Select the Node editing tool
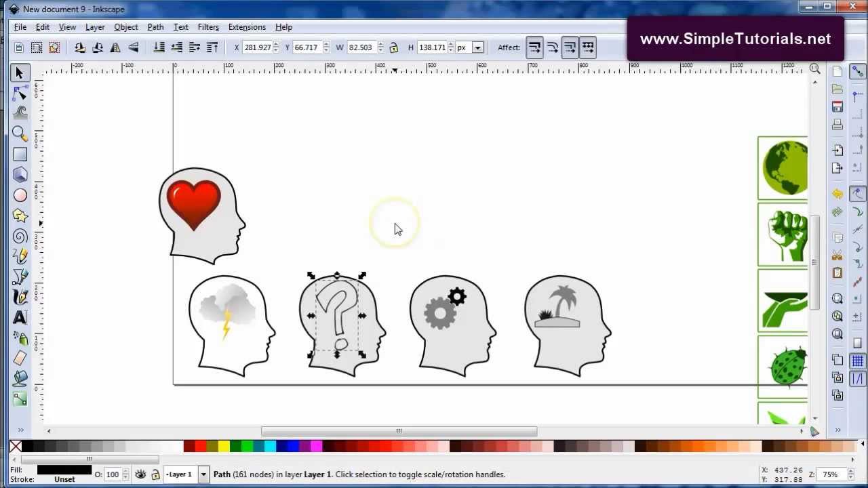The height and width of the screenshot is (488, 868). point(20,93)
